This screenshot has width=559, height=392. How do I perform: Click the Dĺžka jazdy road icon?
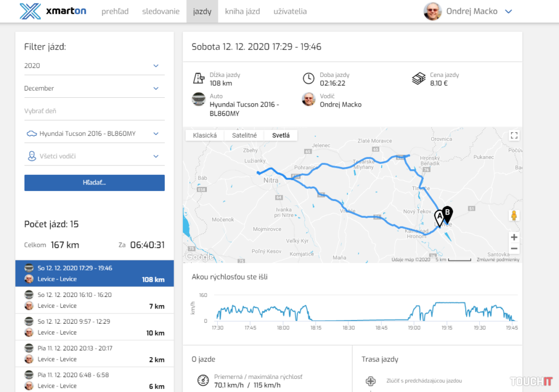[x=199, y=78]
